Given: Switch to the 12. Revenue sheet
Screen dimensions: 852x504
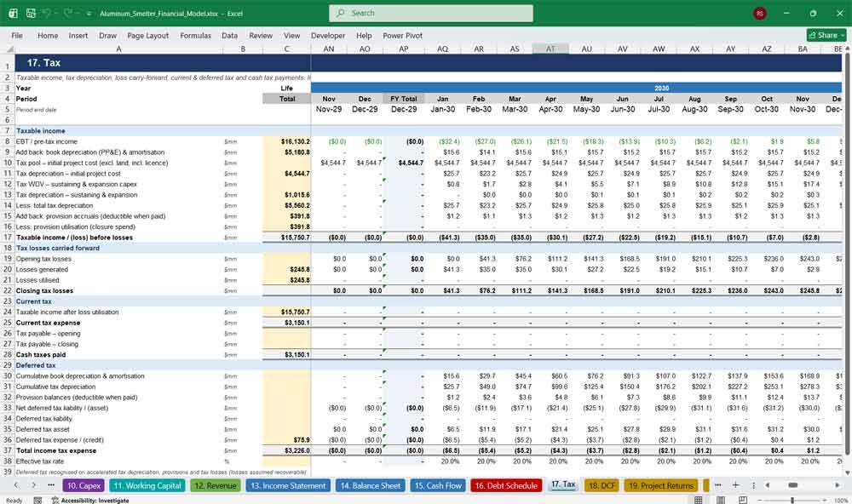Looking at the screenshot, I should click(216, 485).
